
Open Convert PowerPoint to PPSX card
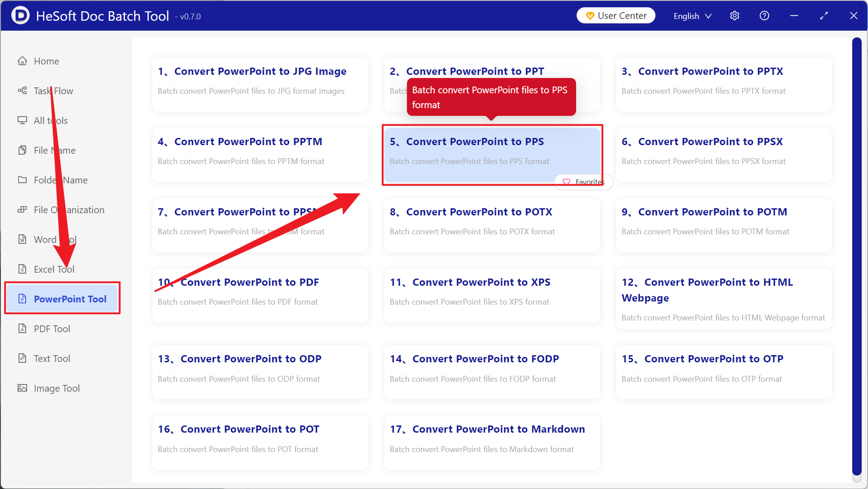click(724, 155)
